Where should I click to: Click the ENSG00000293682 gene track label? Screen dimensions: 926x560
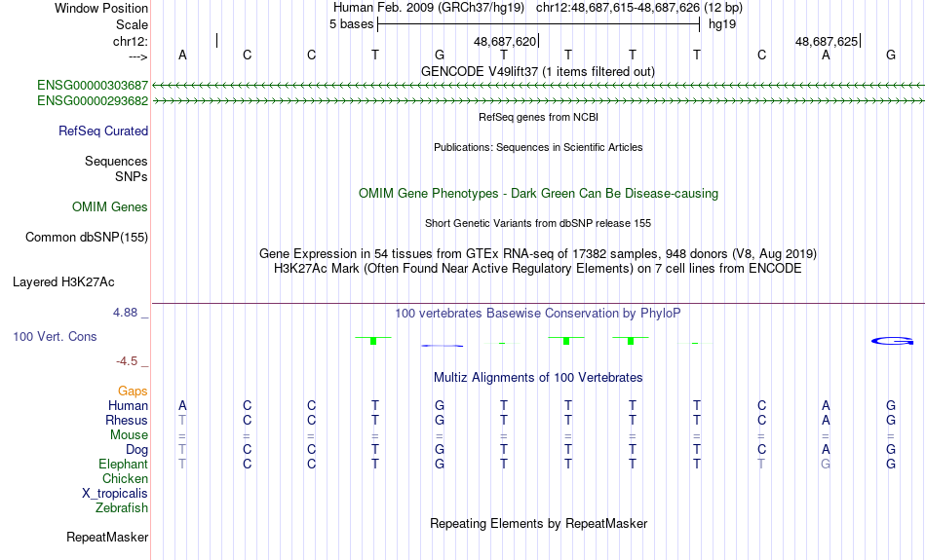[93, 101]
